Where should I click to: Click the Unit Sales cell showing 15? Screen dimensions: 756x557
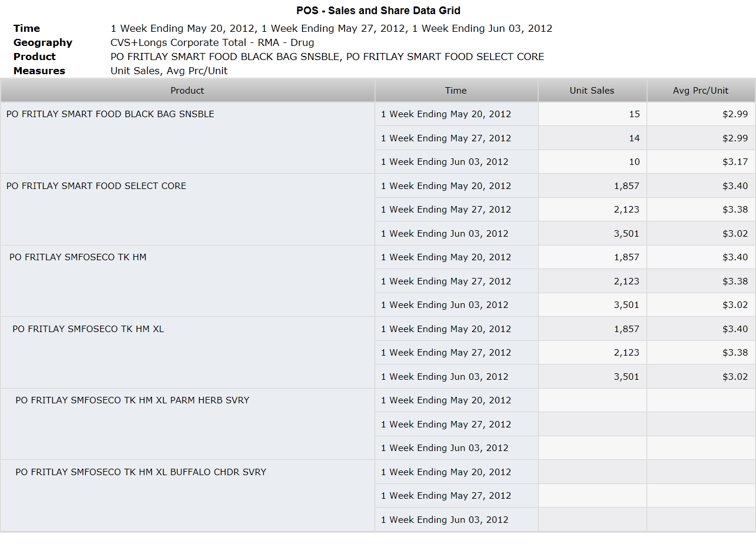(592, 114)
